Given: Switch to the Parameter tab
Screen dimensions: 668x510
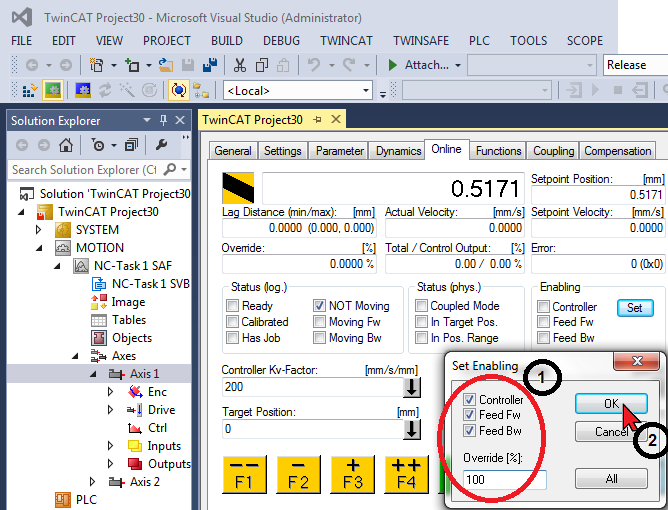Looking at the screenshot, I should (340, 151).
